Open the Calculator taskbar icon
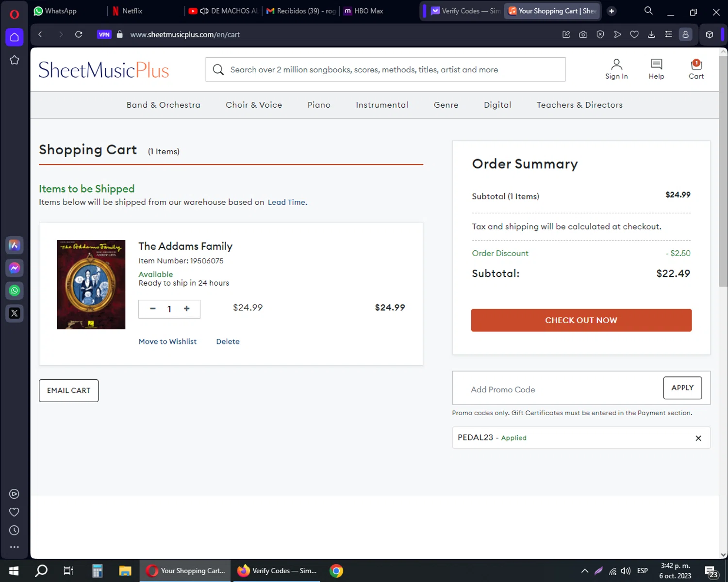This screenshot has width=728, height=582. [98, 571]
